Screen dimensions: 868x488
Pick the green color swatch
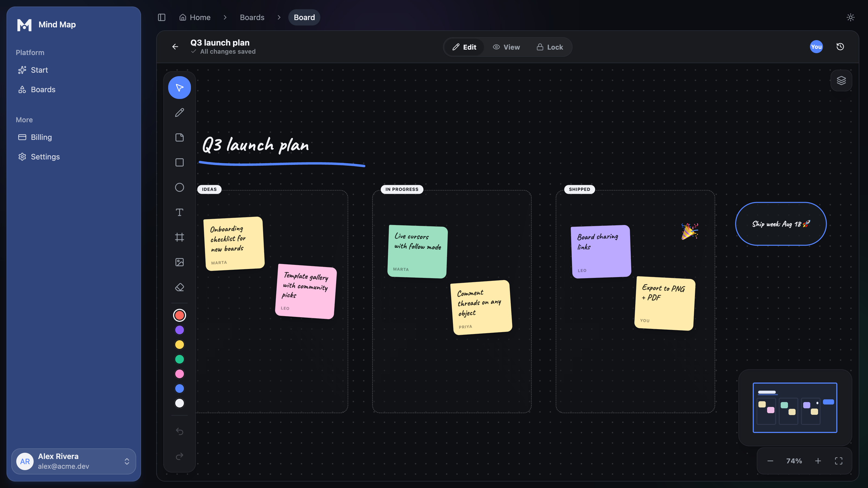[x=179, y=359]
